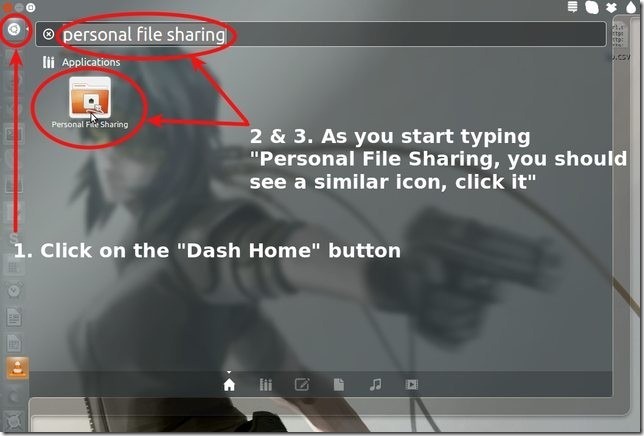This screenshot has width=644, height=436.
Task: Open Dropbox indicator in the top panel
Action: [612, 7]
